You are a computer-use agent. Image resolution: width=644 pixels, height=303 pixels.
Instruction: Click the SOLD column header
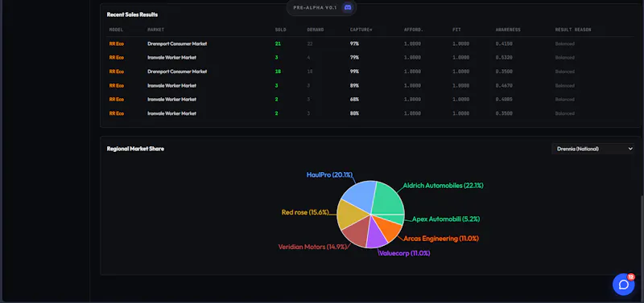(x=280, y=30)
